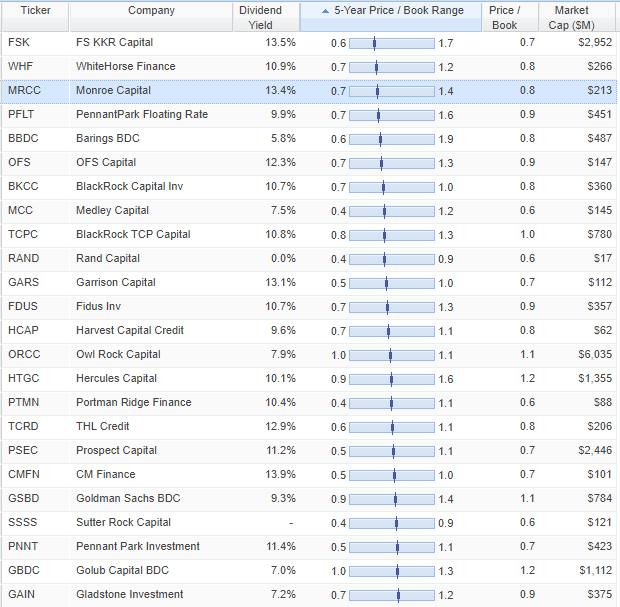620x607 pixels.
Task: Sort by the Ticker column header
Action: click(35, 17)
